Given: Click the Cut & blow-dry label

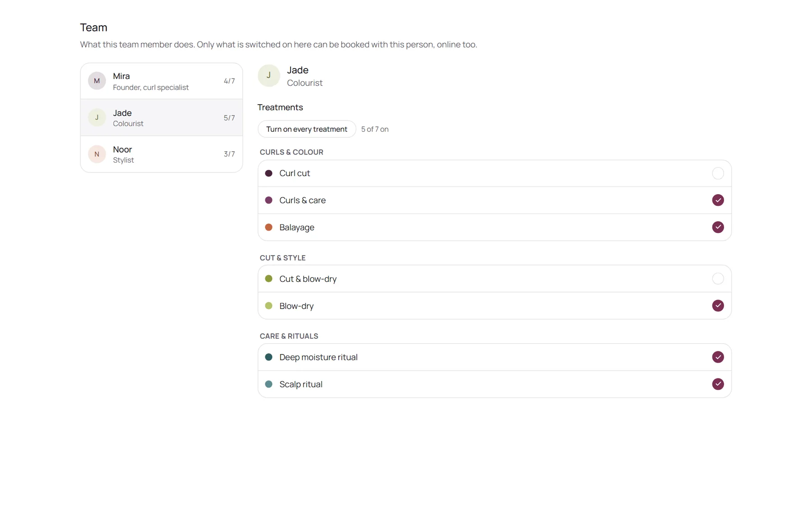Looking at the screenshot, I should [308, 279].
